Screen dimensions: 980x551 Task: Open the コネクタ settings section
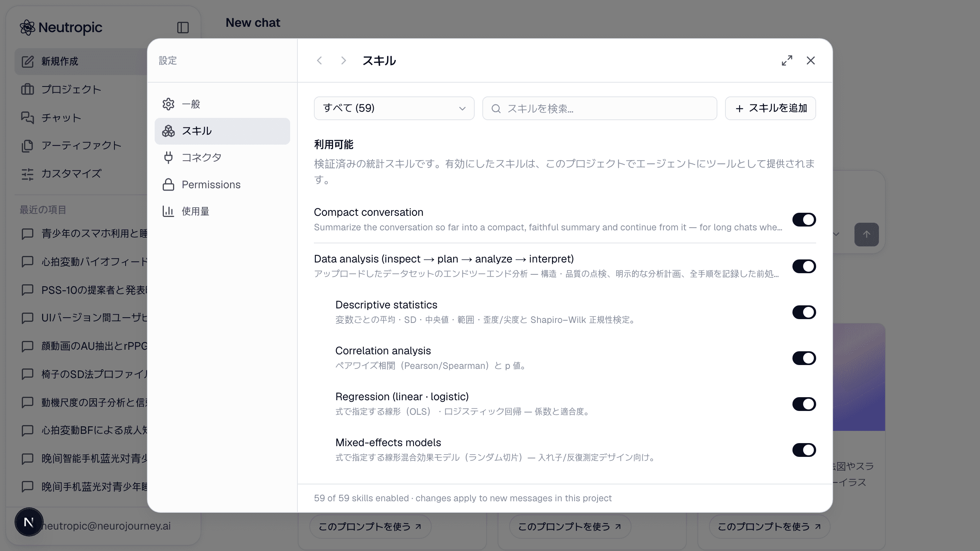pyautogui.click(x=222, y=158)
